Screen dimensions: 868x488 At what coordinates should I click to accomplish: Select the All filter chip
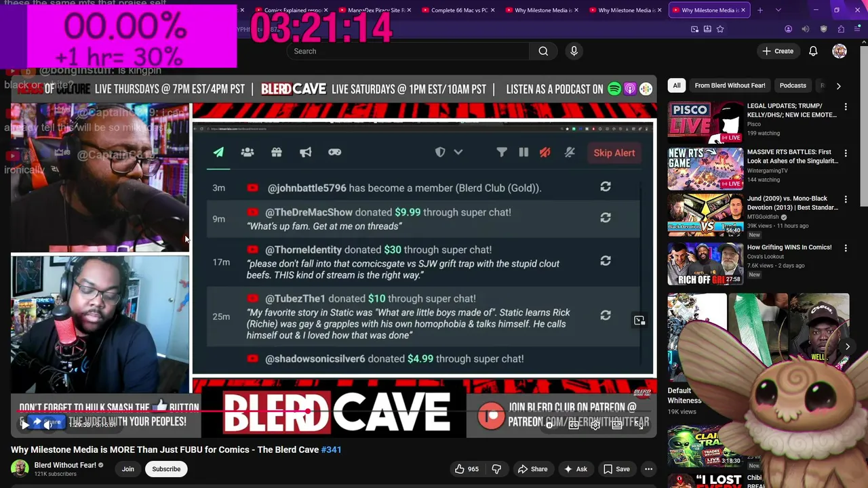tap(676, 85)
